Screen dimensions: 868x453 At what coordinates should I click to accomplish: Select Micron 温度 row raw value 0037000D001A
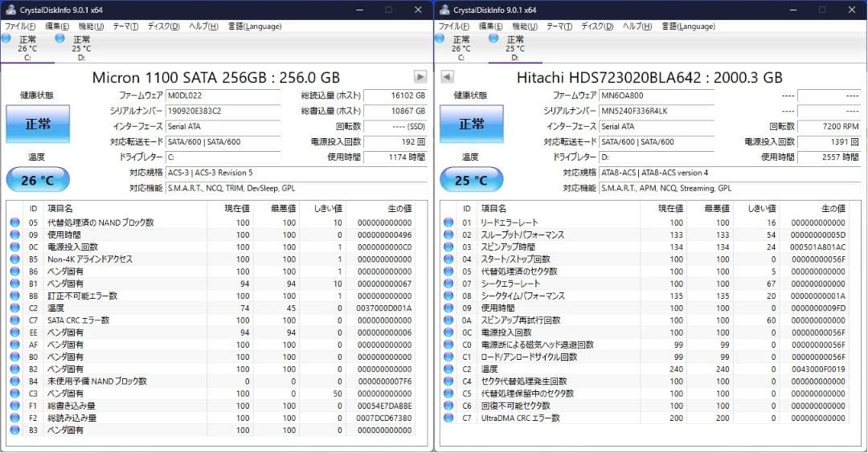(x=383, y=308)
